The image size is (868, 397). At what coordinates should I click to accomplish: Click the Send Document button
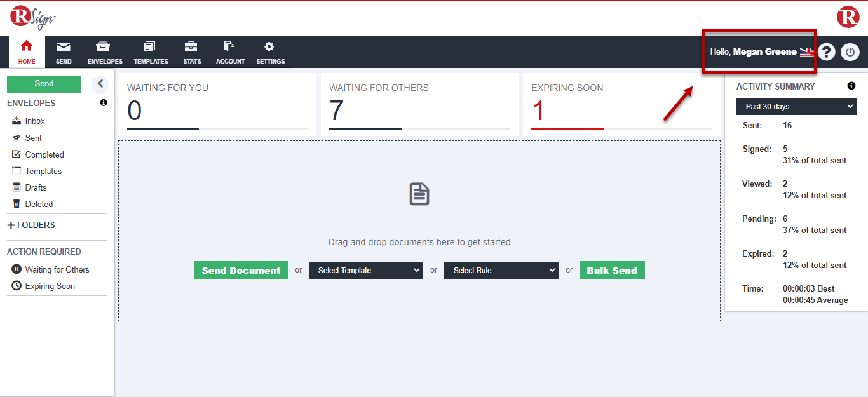(x=241, y=270)
